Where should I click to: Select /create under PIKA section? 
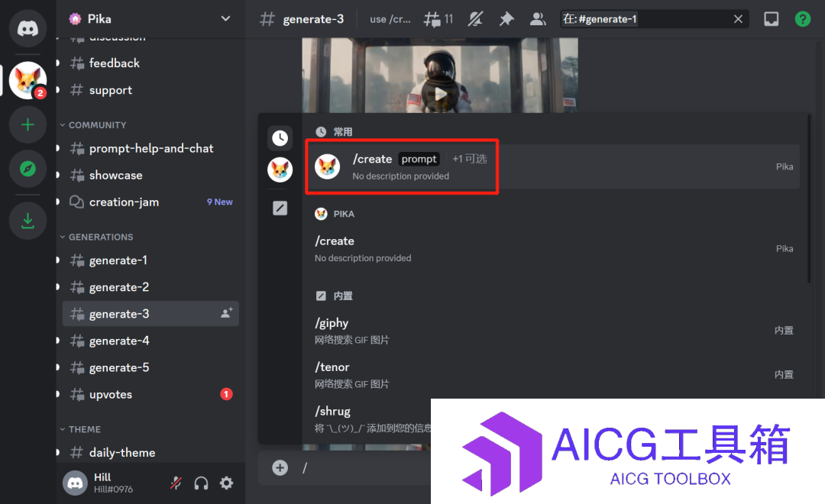click(x=554, y=249)
